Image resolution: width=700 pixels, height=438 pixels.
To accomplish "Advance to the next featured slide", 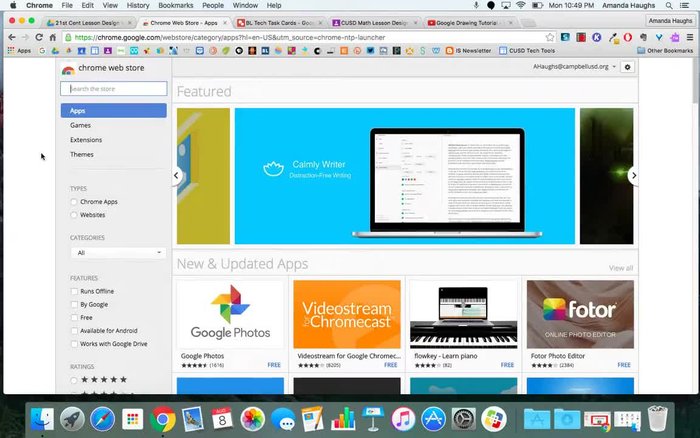I will [x=633, y=175].
